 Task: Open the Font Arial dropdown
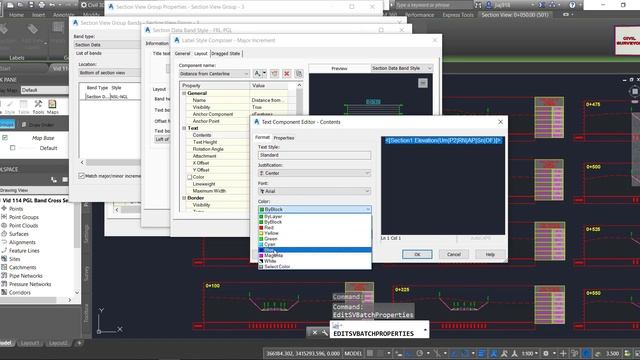(x=314, y=191)
